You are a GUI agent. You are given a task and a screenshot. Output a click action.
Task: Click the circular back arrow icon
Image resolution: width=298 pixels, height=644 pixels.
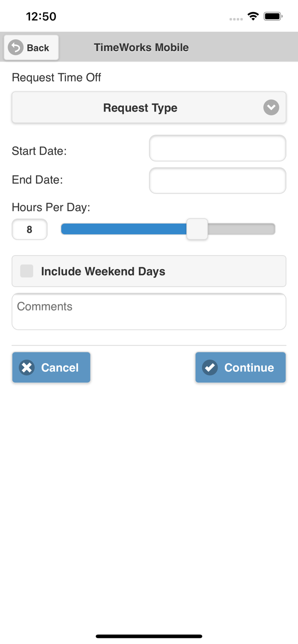click(x=15, y=47)
